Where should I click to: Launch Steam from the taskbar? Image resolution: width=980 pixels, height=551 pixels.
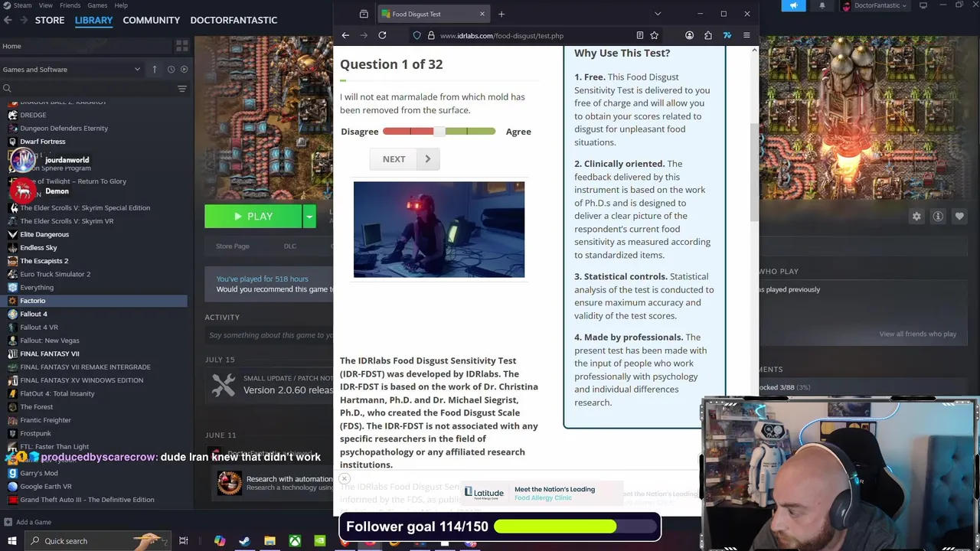pos(244,541)
